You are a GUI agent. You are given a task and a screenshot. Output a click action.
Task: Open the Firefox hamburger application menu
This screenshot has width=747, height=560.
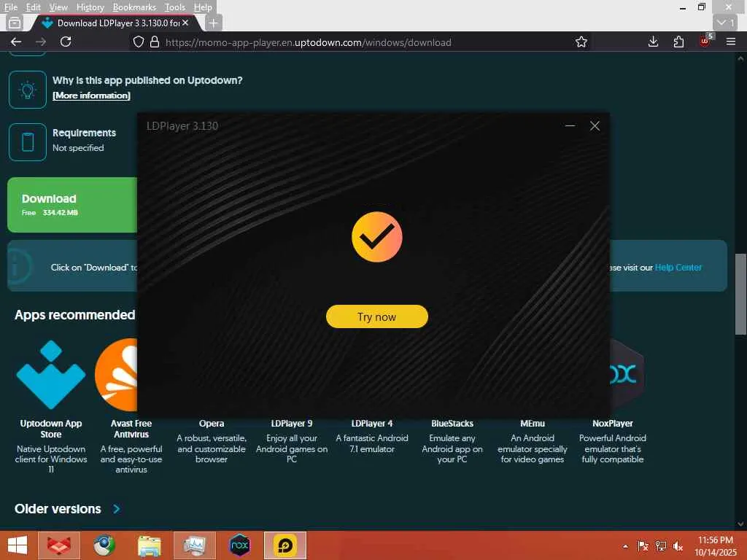coord(731,42)
